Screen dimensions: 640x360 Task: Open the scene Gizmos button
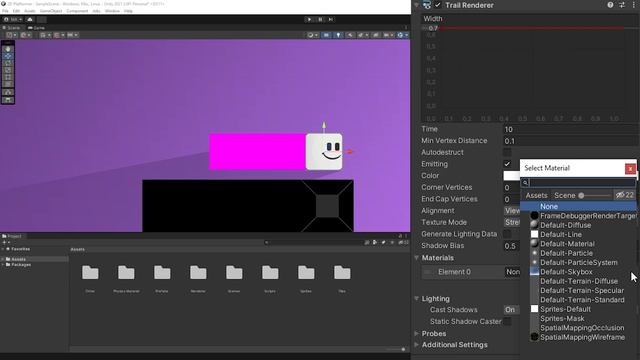[x=402, y=35]
